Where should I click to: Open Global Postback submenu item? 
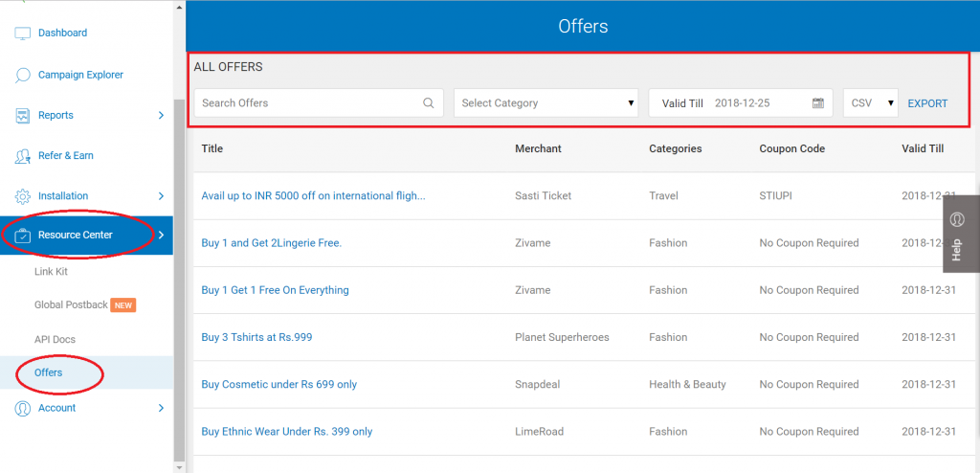point(71,304)
